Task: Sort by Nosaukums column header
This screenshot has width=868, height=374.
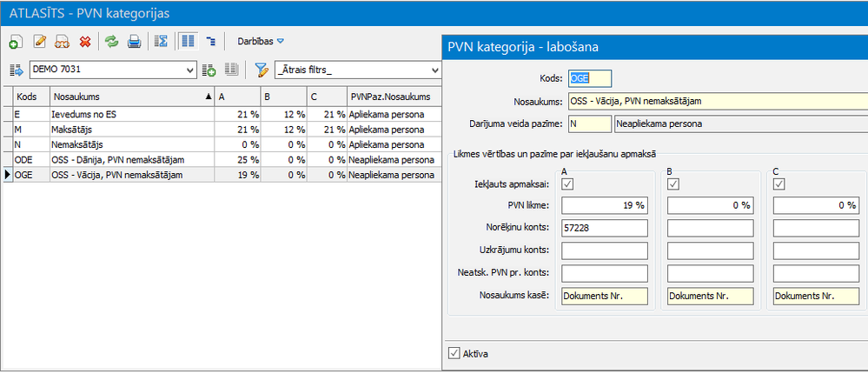Action: [130, 97]
